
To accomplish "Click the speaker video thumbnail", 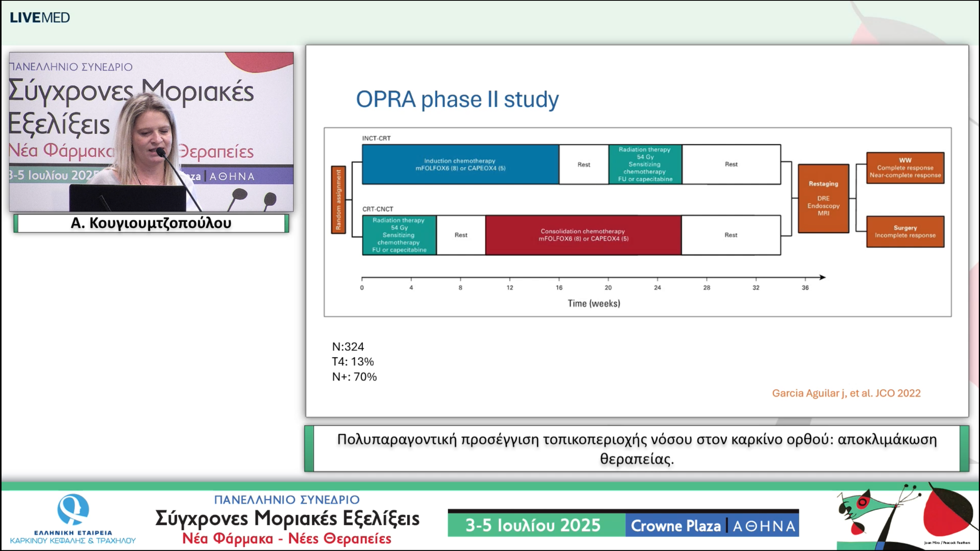I will [x=151, y=132].
